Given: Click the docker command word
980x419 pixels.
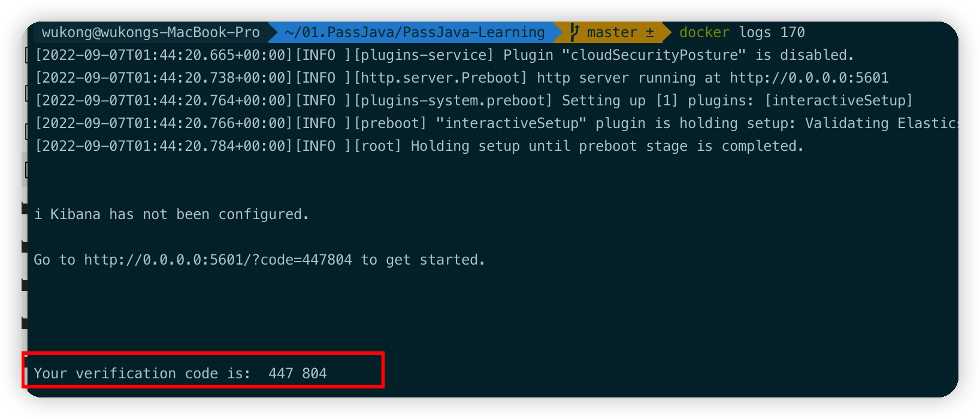Looking at the screenshot, I should tap(704, 32).
